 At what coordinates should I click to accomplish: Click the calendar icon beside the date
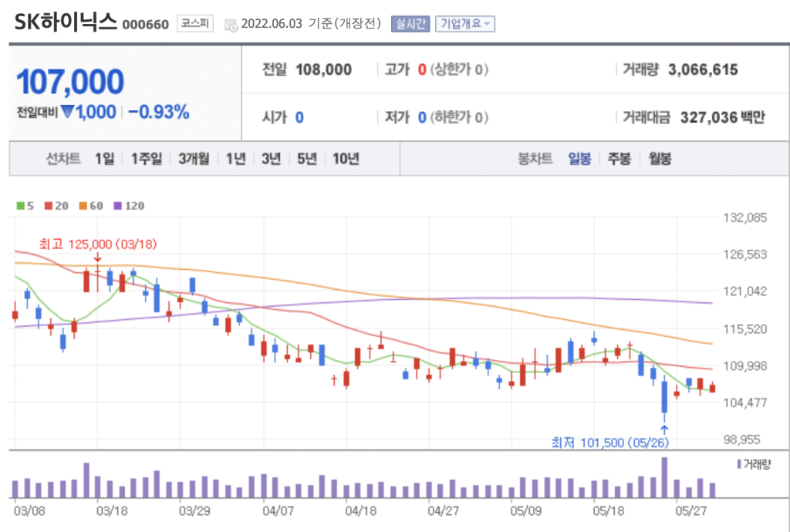pyautogui.click(x=231, y=25)
